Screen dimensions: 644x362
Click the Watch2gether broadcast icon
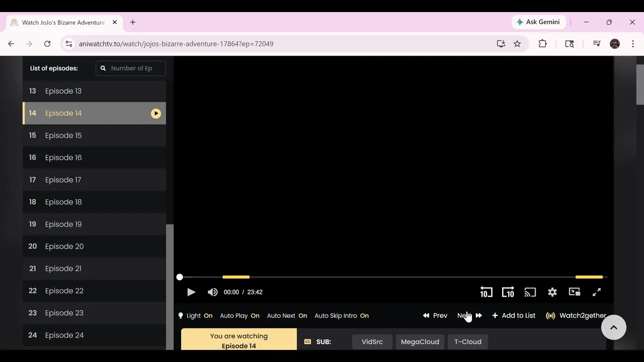coord(550,316)
